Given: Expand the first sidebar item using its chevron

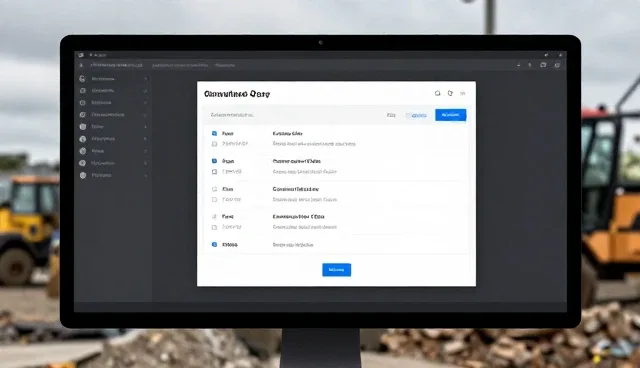Looking at the screenshot, I should 146,79.
